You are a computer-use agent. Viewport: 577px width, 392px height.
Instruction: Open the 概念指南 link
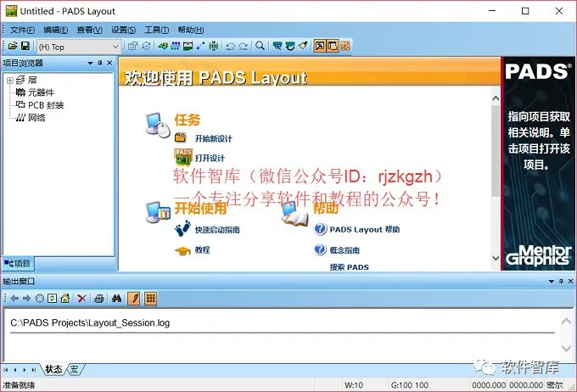[345, 250]
